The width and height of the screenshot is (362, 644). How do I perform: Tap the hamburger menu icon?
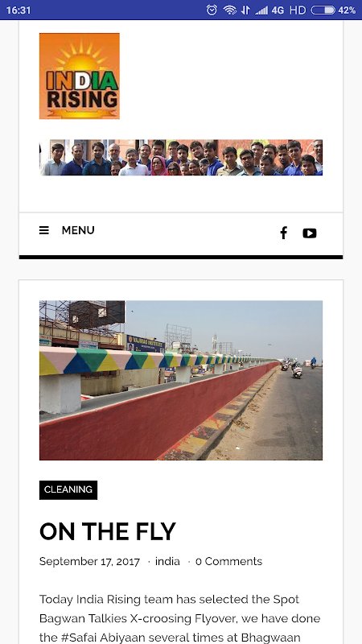[44, 230]
